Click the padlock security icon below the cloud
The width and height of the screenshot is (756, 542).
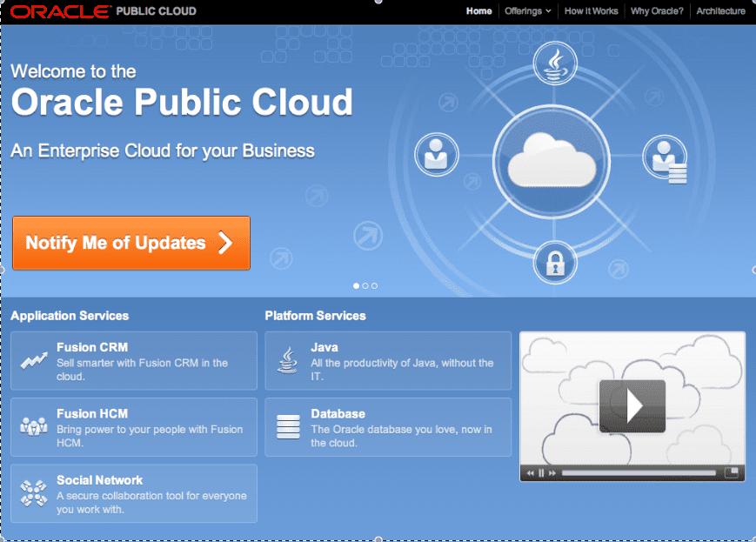point(555,263)
